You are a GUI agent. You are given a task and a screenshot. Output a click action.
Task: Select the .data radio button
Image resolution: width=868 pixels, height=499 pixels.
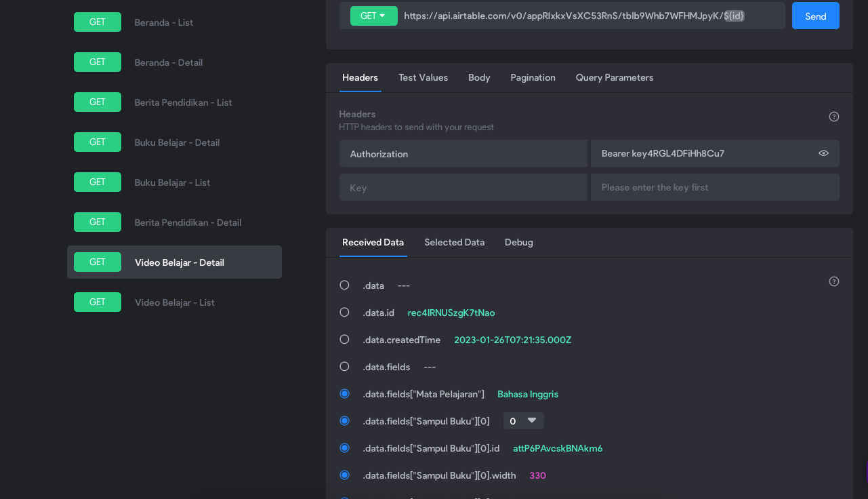[344, 285]
